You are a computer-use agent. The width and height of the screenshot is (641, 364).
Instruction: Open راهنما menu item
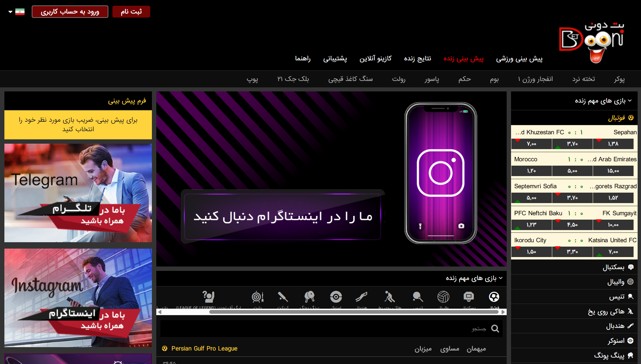[x=303, y=58]
